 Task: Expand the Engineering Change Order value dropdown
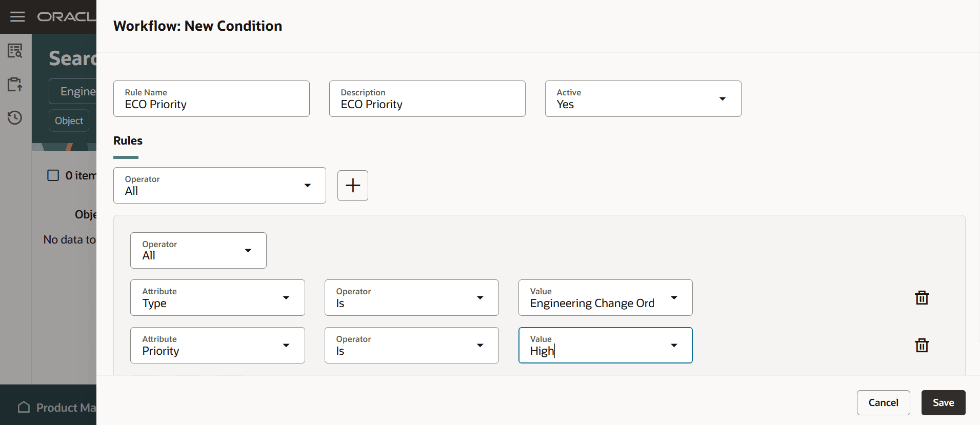pos(674,298)
